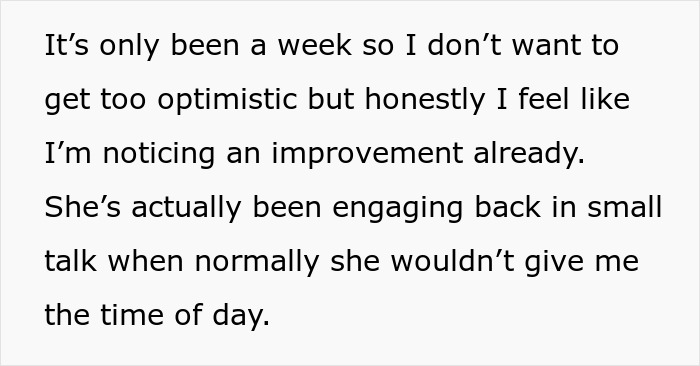Viewport: 700px width, 366px height.
Task: Click the word "engaging"
Action: click(x=398, y=208)
